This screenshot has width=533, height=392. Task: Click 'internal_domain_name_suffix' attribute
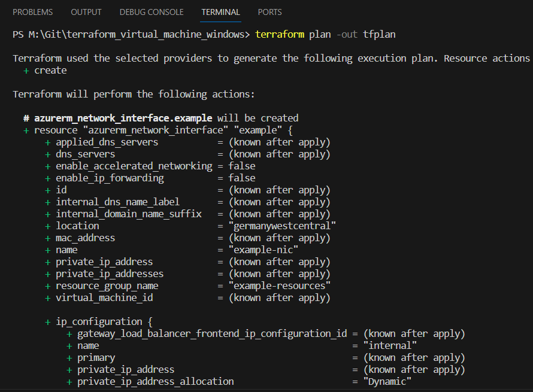point(129,214)
